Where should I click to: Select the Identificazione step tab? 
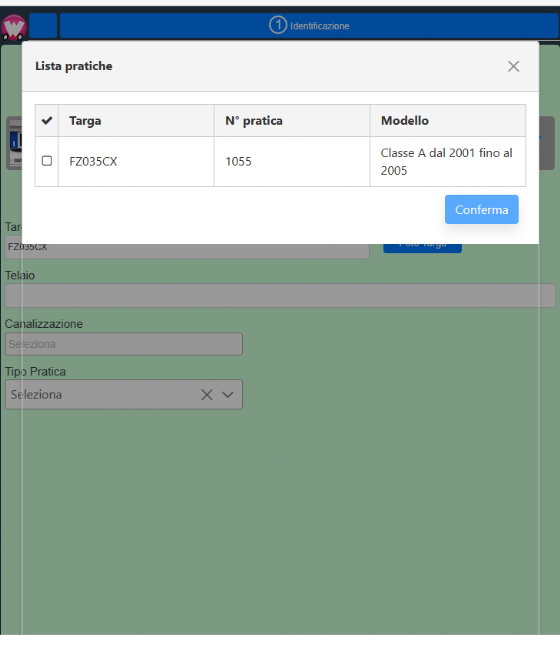[309, 26]
